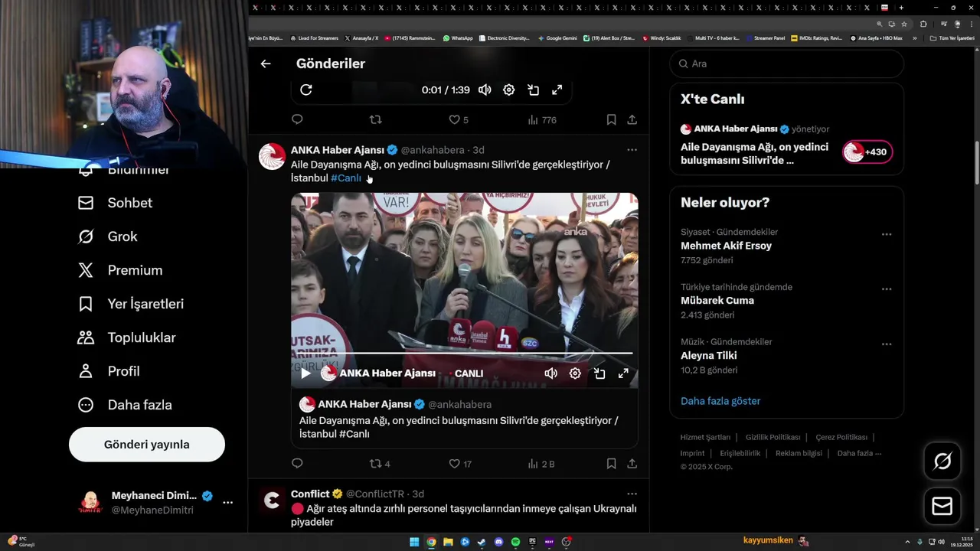Open Yer İşaretleri in the sidebar
980x551 pixels.
[x=131, y=304]
